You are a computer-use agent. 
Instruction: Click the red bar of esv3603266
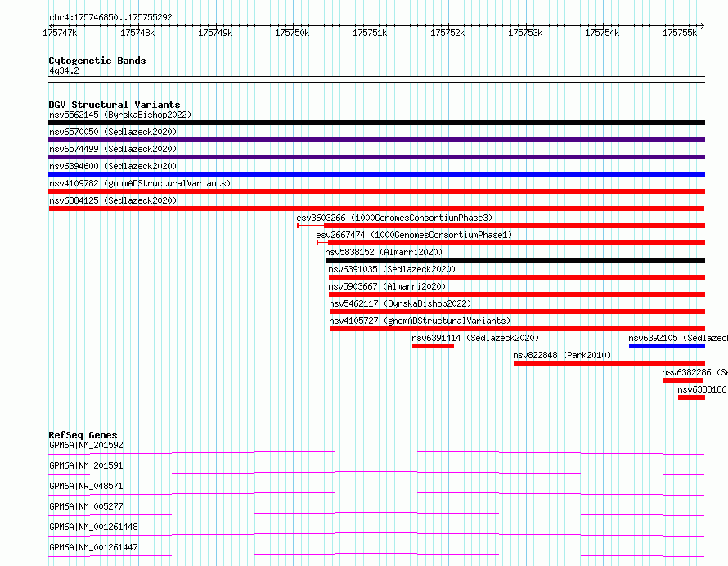tap(515, 226)
